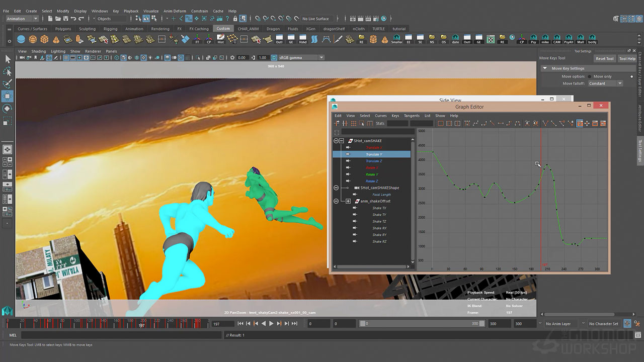Image resolution: width=644 pixels, height=362 pixels.
Task: Toggle the auto keyframe button
Action: point(627,324)
